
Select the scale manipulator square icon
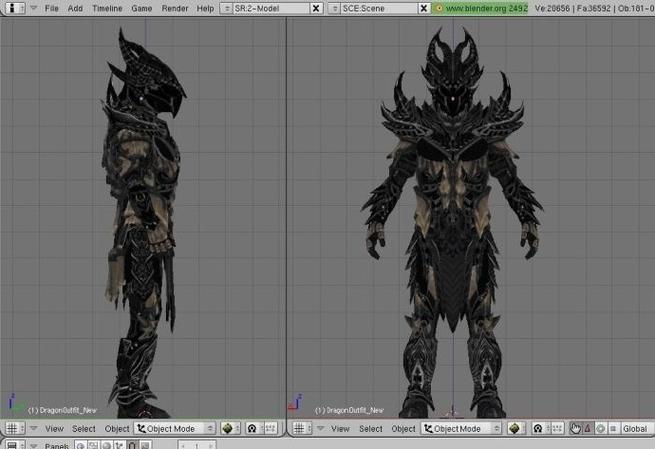[613, 429]
